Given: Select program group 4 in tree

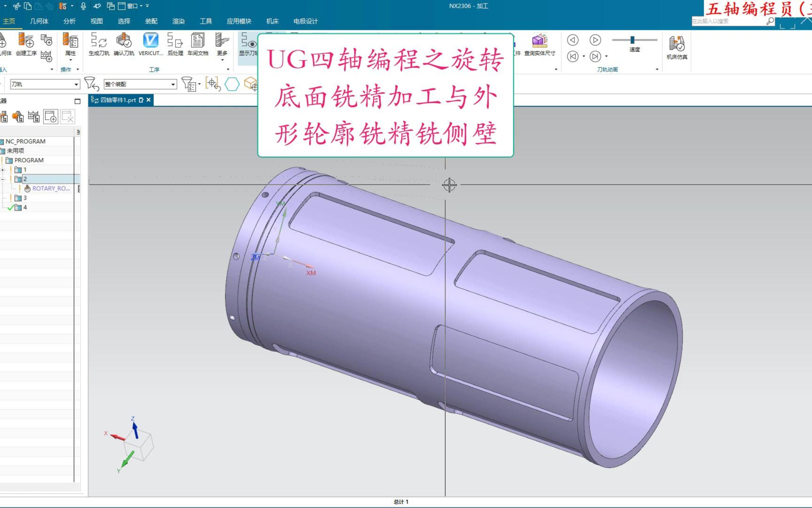Looking at the screenshot, I should pyautogui.click(x=25, y=207).
